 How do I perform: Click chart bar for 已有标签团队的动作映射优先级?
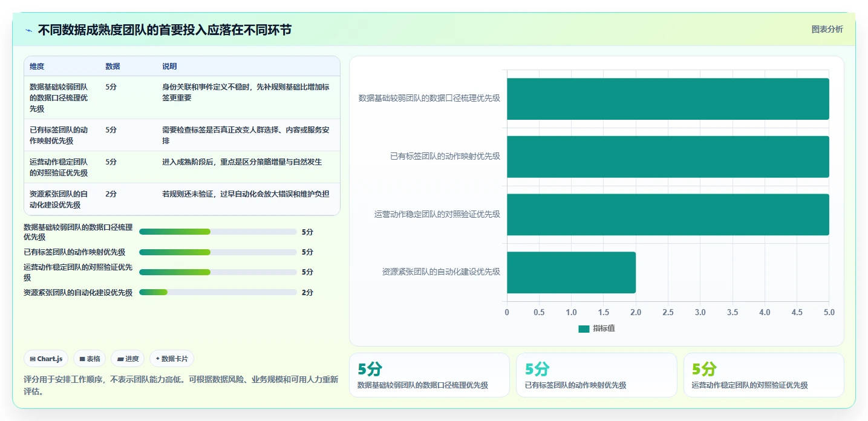click(x=668, y=157)
